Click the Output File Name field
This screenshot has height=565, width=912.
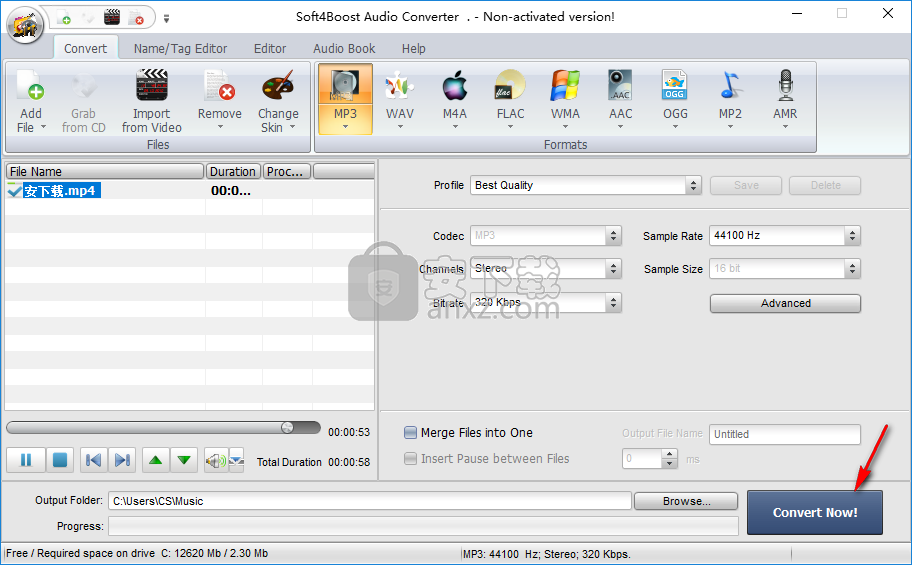785,434
